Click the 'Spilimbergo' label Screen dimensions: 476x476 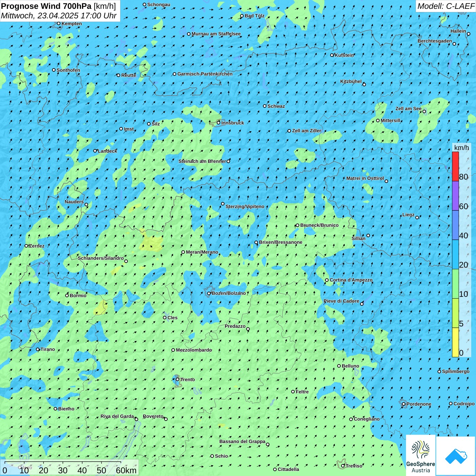(456, 371)
